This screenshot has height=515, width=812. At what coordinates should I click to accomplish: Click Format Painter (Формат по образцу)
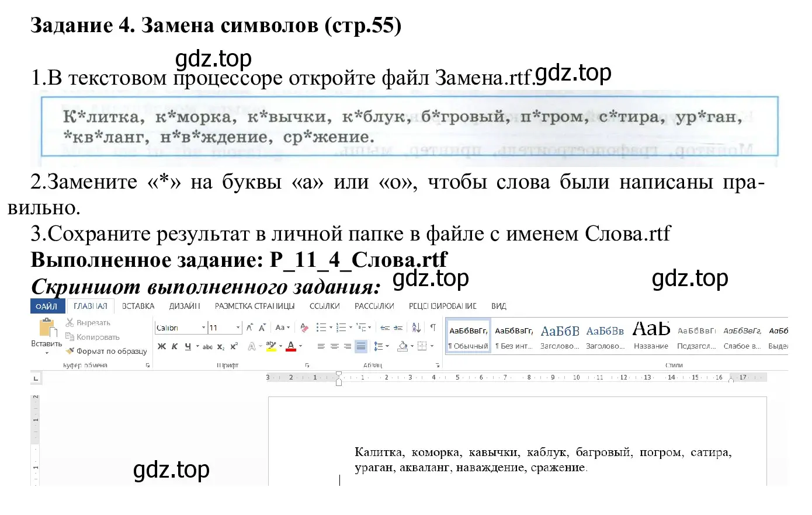106,351
